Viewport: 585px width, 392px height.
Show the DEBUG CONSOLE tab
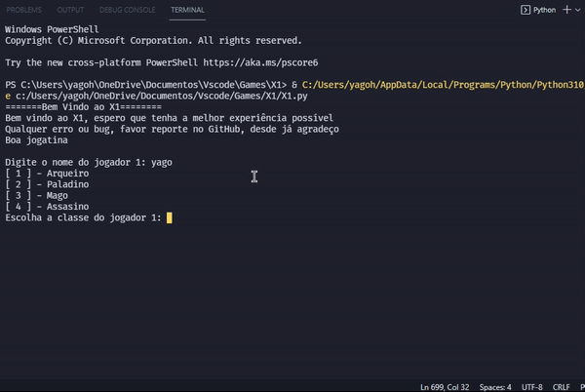click(127, 10)
